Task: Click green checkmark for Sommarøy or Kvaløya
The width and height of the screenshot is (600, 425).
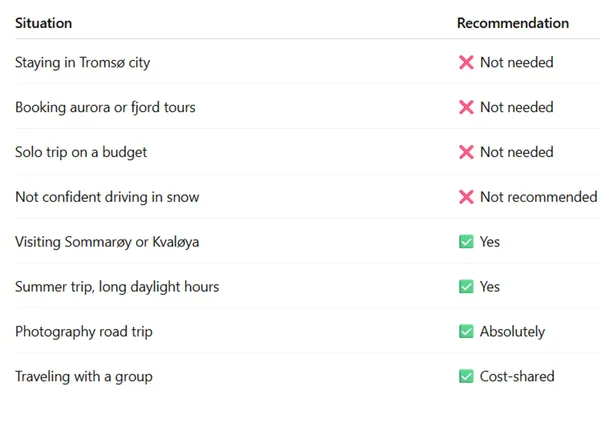Action: [x=466, y=242]
